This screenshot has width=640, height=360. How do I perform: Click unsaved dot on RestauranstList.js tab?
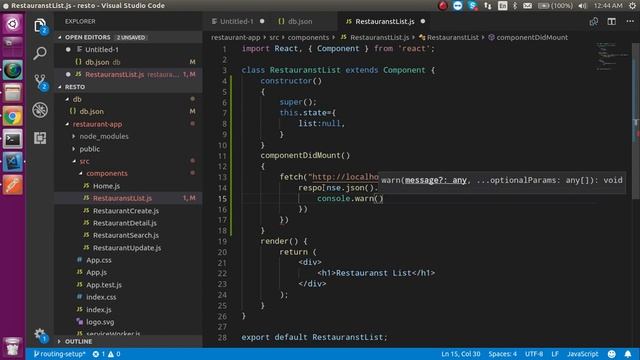423,21
